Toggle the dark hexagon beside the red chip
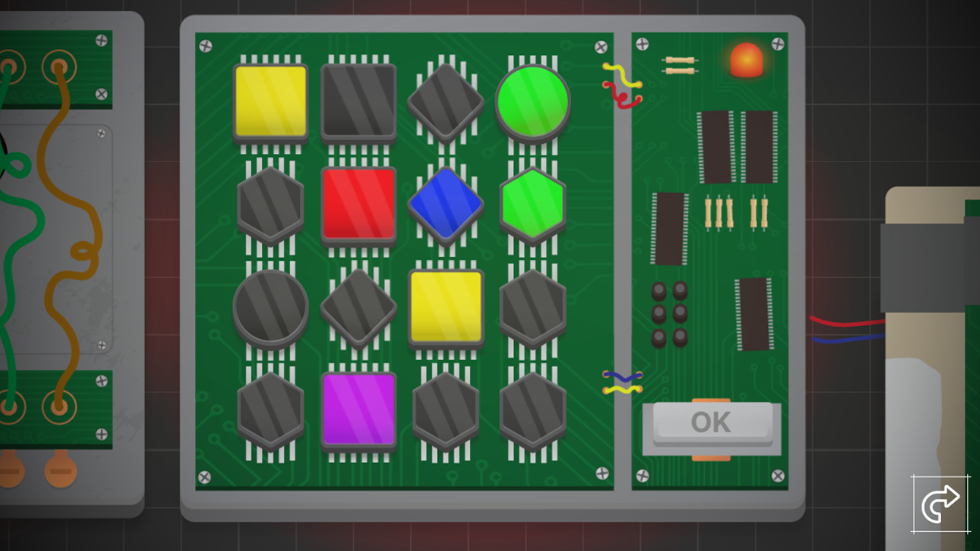The height and width of the screenshot is (551, 980). click(x=269, y=204)
